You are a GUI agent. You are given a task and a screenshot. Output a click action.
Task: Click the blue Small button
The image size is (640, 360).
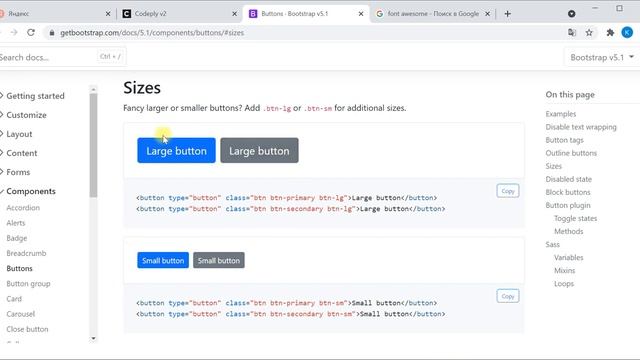163,260
